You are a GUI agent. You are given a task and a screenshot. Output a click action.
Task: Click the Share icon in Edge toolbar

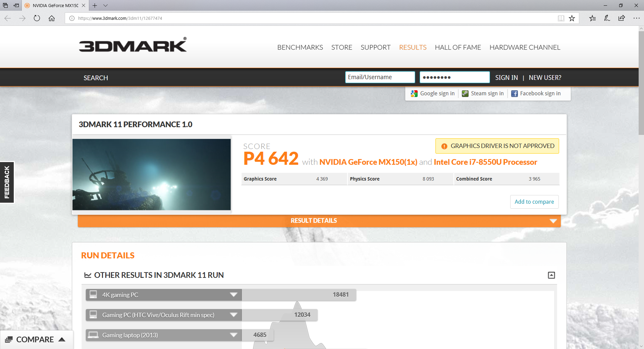coord(622,18)
